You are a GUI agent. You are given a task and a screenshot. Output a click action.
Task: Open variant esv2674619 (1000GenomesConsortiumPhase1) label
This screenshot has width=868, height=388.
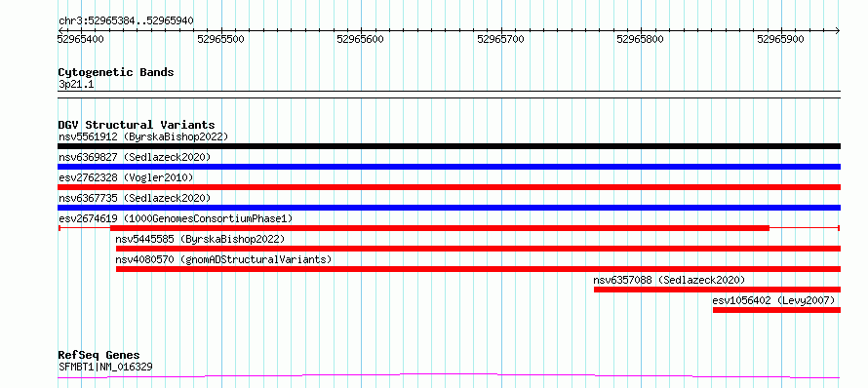[x=176, y=218]
